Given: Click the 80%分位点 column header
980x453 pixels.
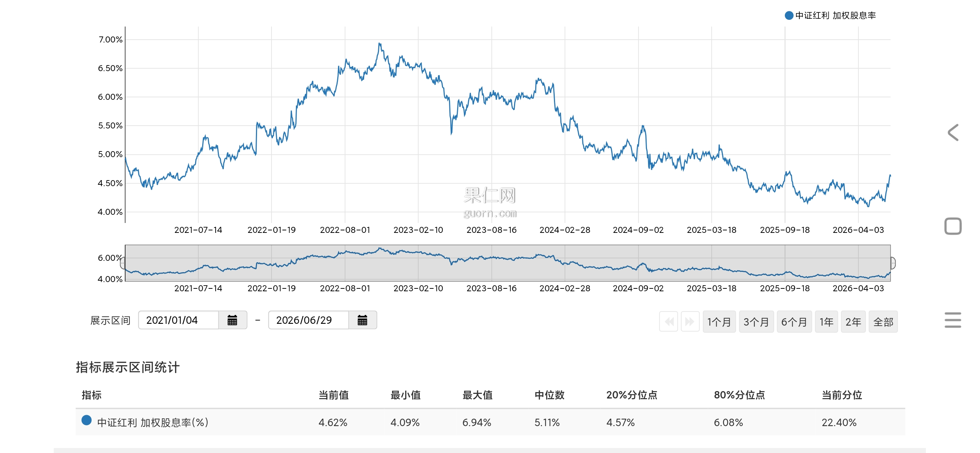Looking at the screenshot, I should [x=740, y=395].
